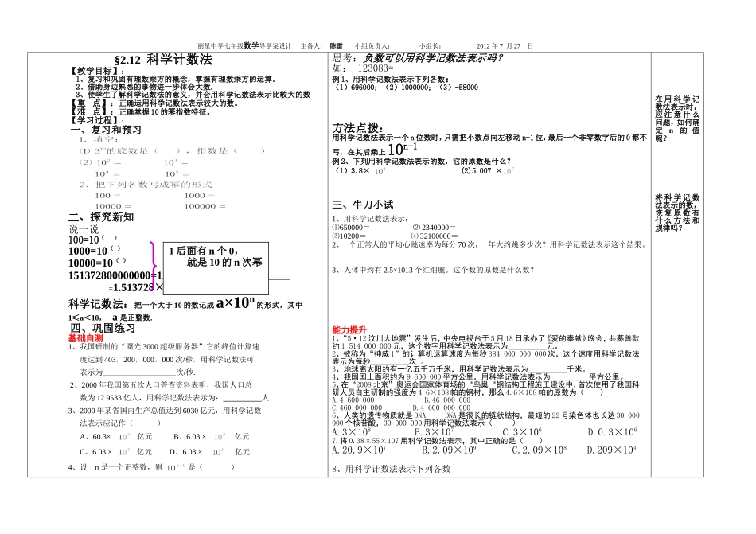Click the line '例1、用科学记数法表示下列各数:'
Viewport: 756px width, 534px height.
391,79
